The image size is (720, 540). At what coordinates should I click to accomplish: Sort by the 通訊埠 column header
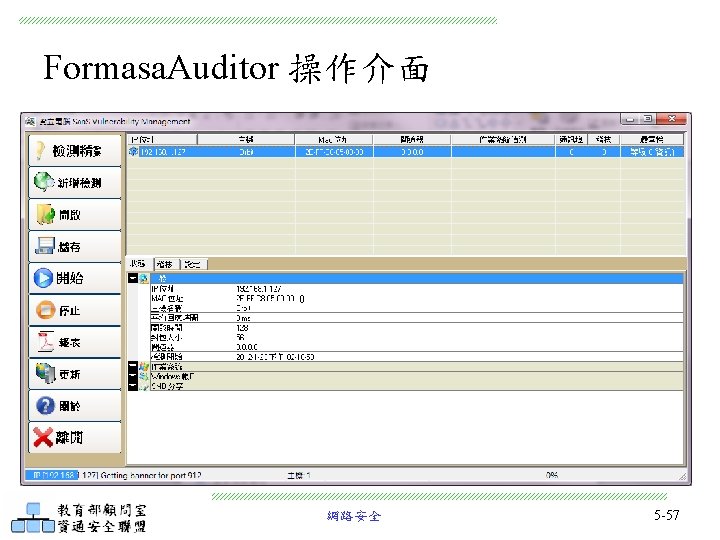(x=572, y=139)
